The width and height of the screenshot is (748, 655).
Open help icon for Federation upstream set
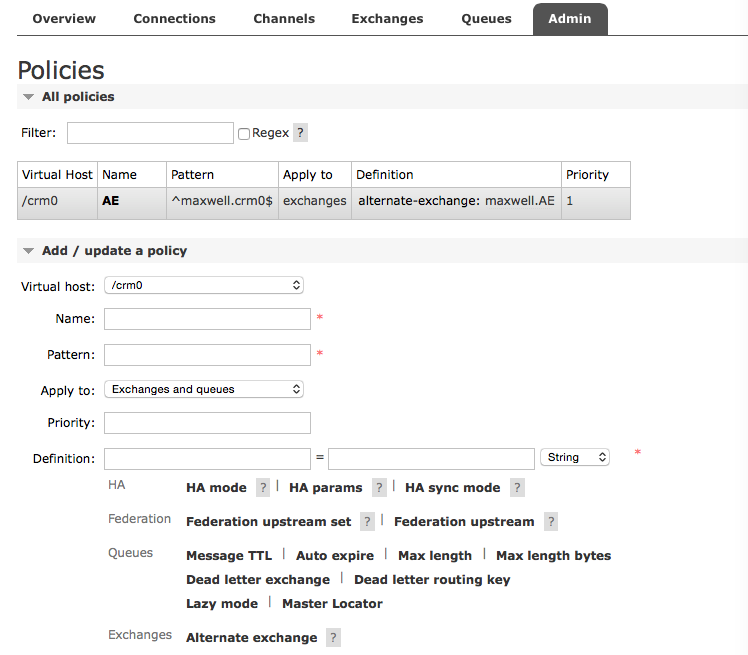coord(367,521)
